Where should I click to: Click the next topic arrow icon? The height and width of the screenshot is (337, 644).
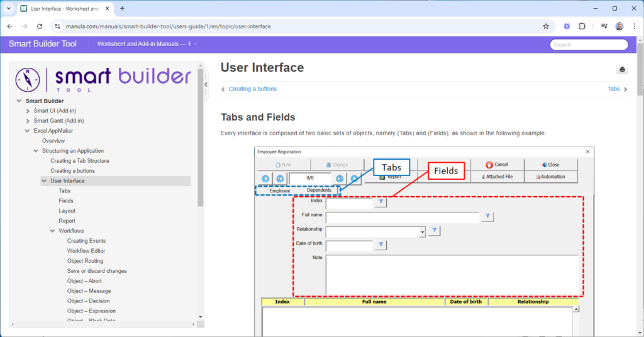tap(626, 89)
